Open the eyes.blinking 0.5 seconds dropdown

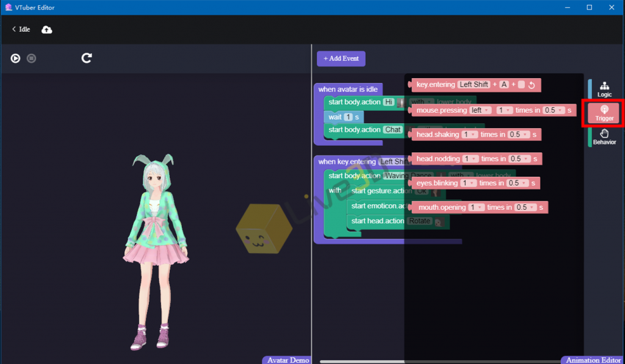[x=518, y=183]
